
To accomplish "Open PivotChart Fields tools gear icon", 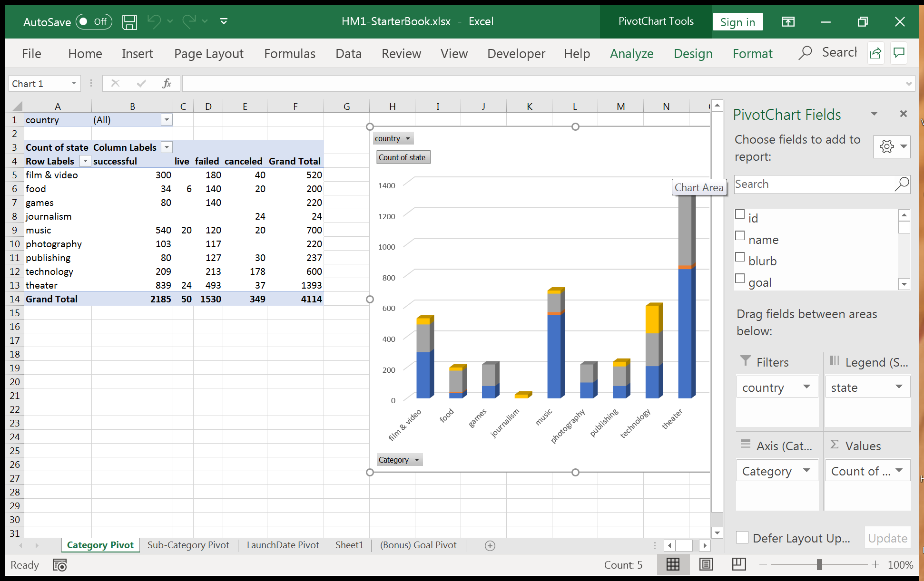I will pyautogui.click(x=887, y=146).
